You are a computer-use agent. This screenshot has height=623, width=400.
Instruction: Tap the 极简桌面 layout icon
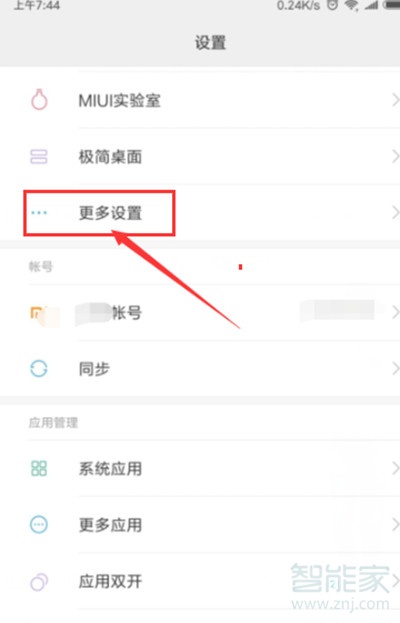pos(39,157)
